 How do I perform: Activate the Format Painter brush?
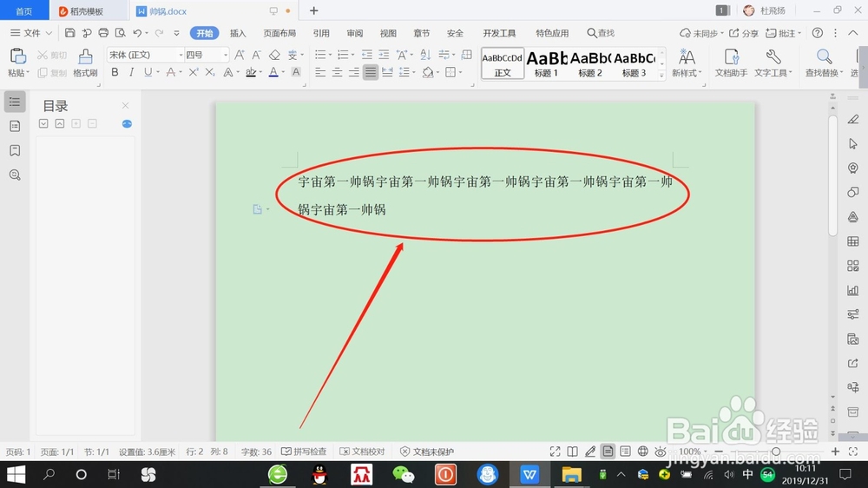click(x=85, y=56)
